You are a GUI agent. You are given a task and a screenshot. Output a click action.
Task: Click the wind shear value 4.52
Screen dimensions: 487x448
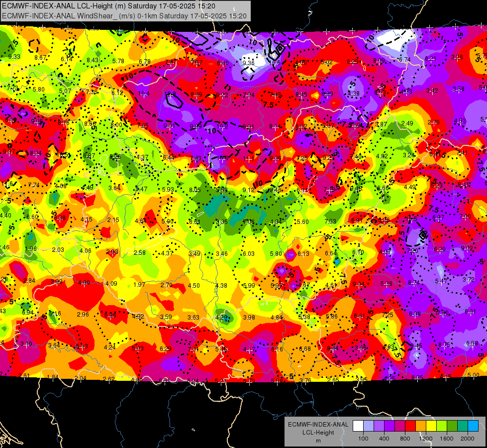[460, 121]
